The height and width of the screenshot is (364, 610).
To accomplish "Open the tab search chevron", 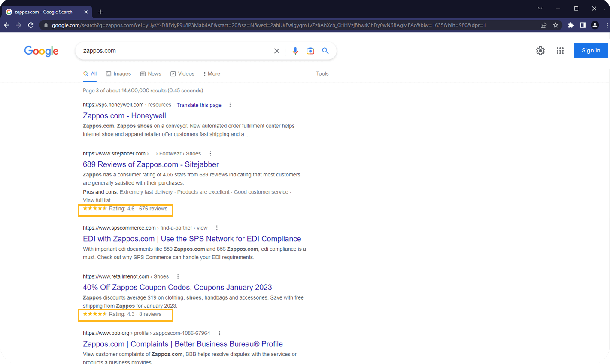I will [540, 9].
